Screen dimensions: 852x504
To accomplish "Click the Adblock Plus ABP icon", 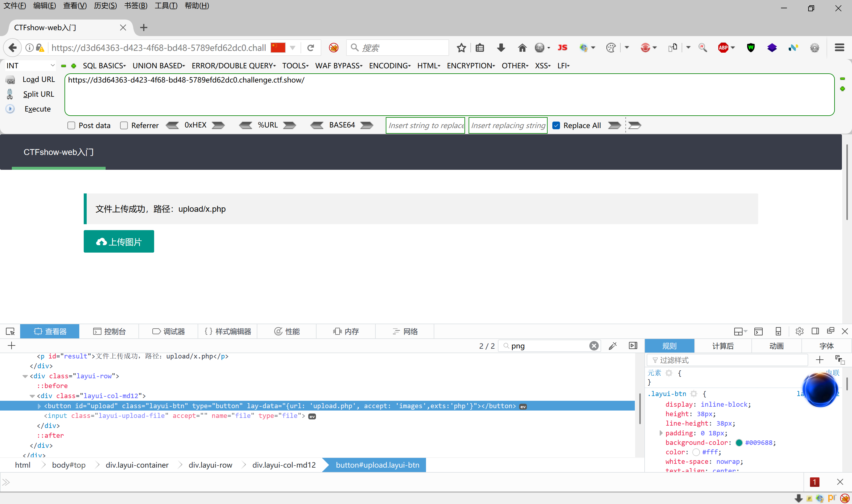I will [723, 48].
